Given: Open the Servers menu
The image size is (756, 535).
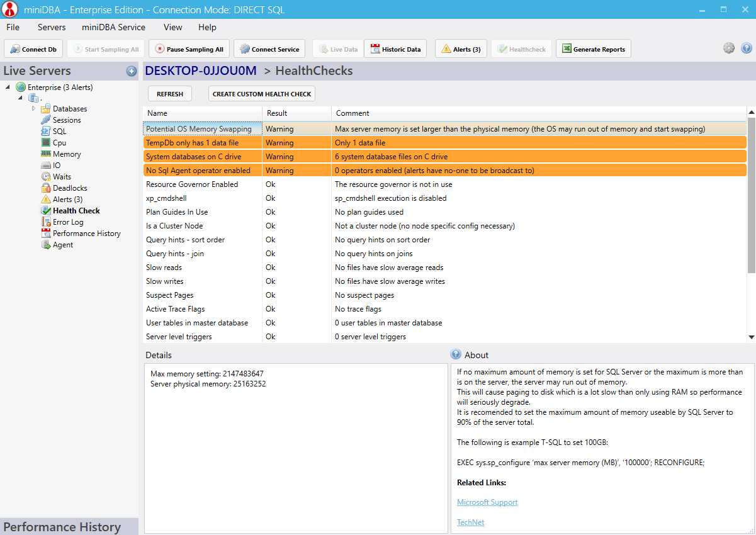Looking at the screenshot, I should [52, 27].
